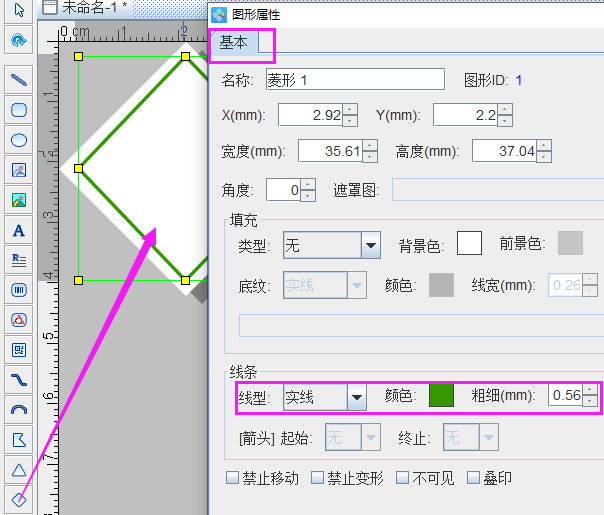Increase 宽度(mm) with the up stepper
Screen dimensions: 604x515
pos(370,145)
